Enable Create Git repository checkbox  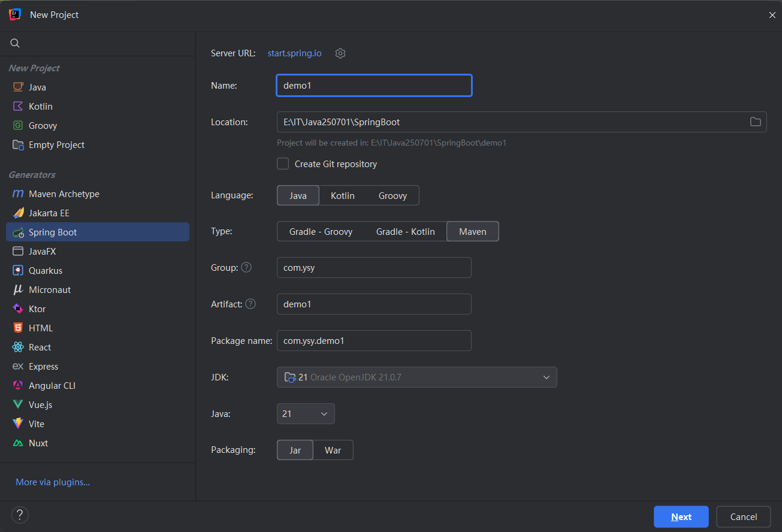coord(283,164)
